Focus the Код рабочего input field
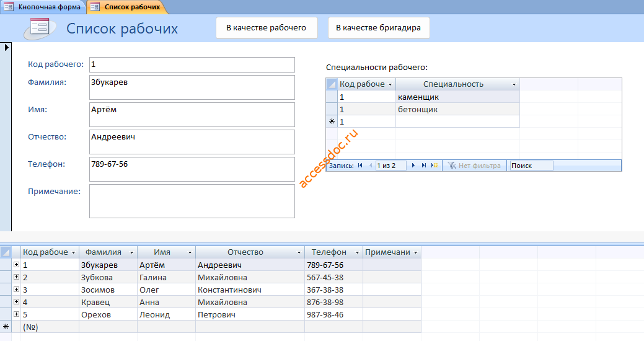This screenshot has height=341, width=644. coord(192,64)
